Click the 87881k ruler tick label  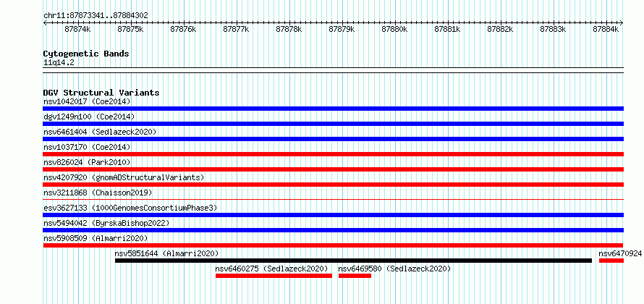click(448, 30)
